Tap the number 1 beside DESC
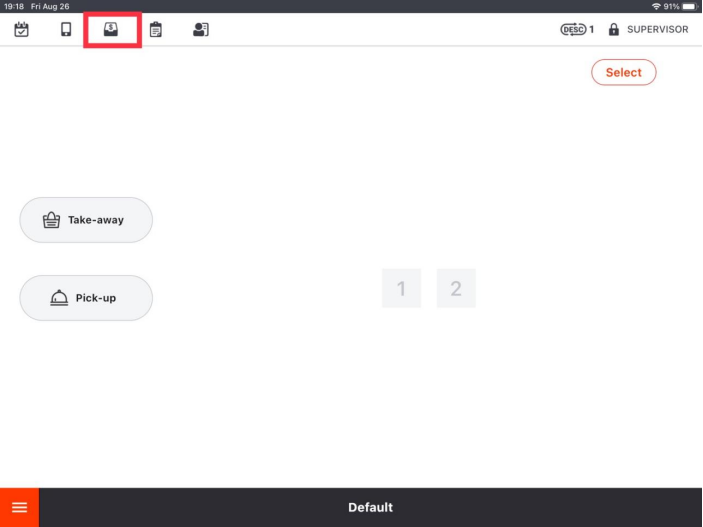Viewport: 703px width, 527px height. pyautogui.click(x=591, y=30)
